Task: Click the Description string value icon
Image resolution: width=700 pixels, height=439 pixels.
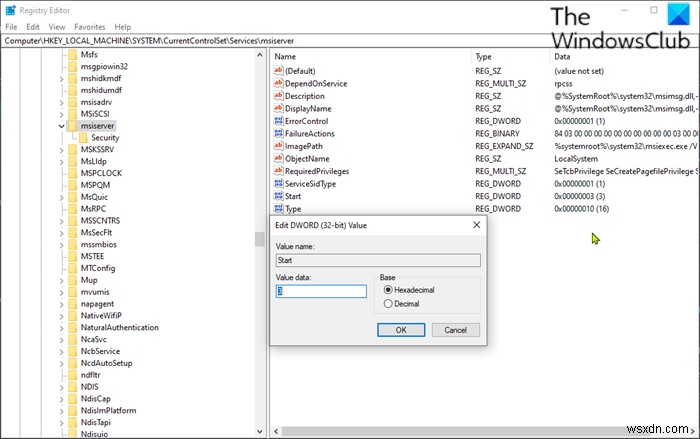Action: tap(279, 96)
